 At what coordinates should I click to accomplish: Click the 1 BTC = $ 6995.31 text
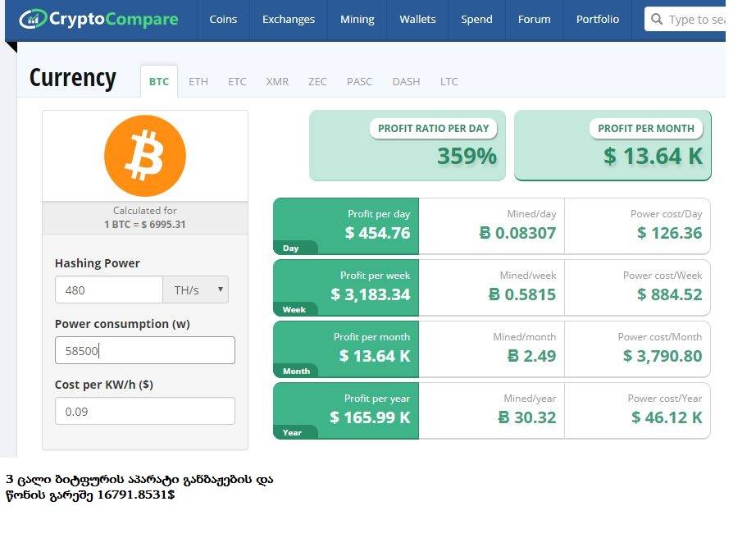click(144, 224)
